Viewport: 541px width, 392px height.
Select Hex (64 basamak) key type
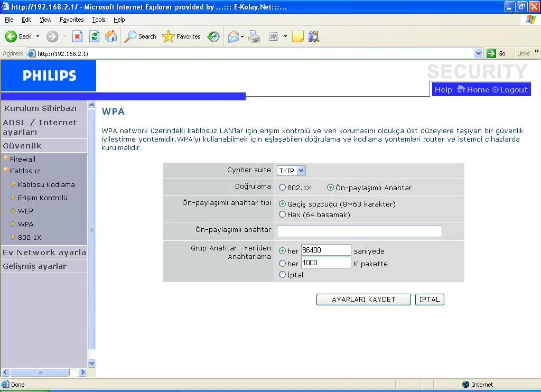click(282, 214)
